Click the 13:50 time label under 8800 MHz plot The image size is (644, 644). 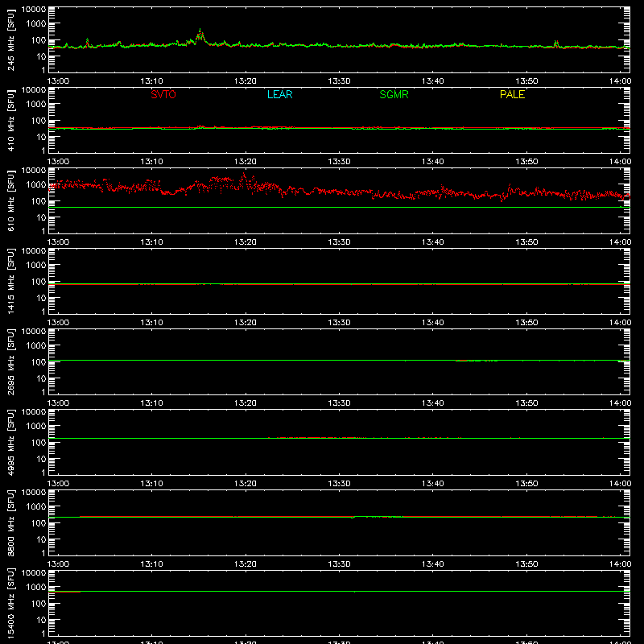pos(526,564)
